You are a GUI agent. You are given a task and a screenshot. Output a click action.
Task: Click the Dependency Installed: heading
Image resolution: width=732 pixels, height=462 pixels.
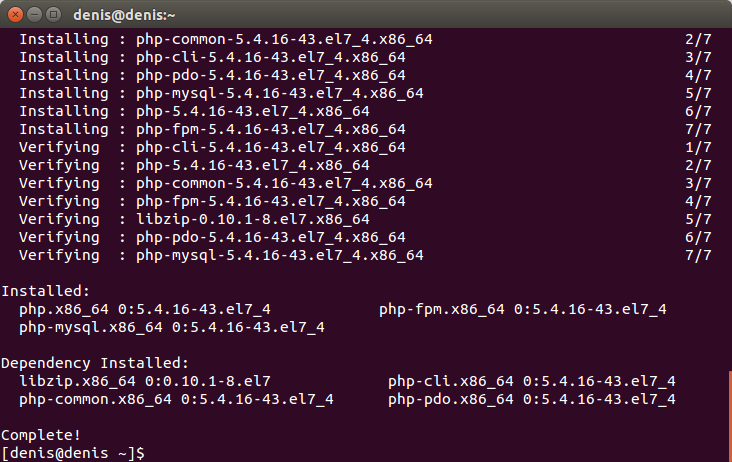click(95, 363)
